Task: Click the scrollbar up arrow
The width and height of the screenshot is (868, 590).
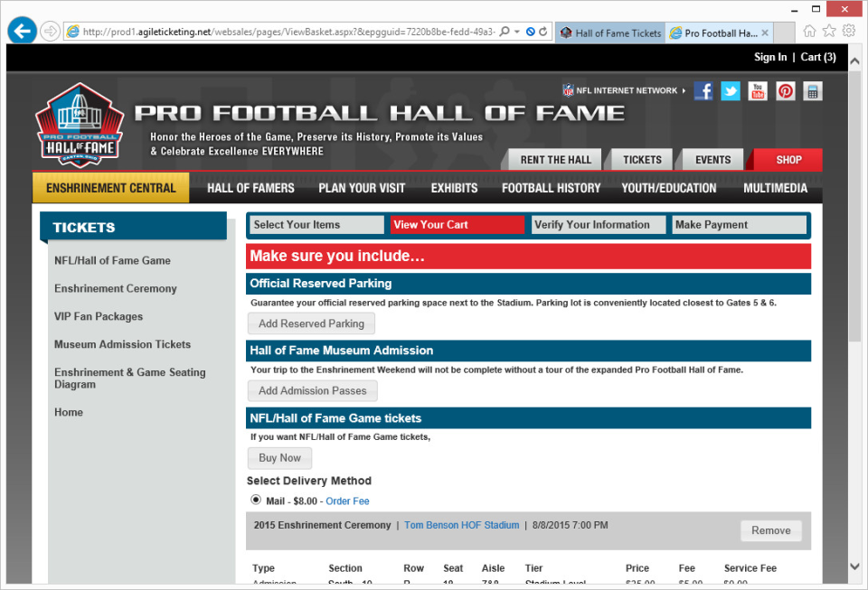Action: tap(854, 61)
